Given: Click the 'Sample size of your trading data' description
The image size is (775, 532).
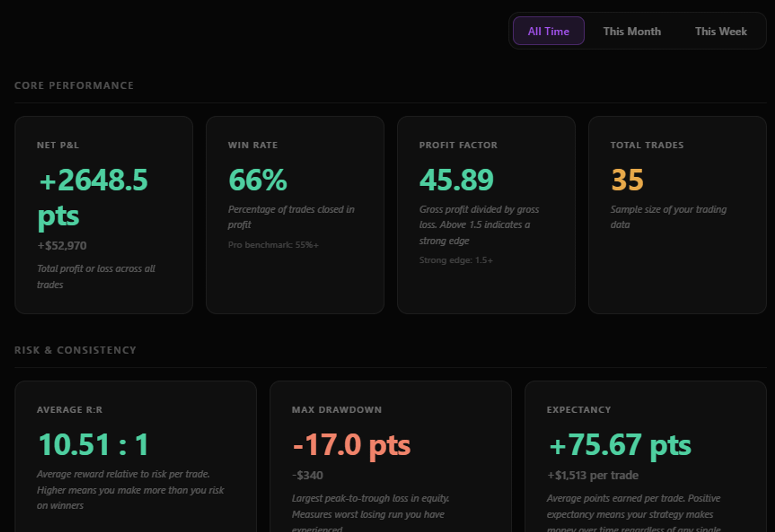Looking at the screenshot, I should (668, 217).
